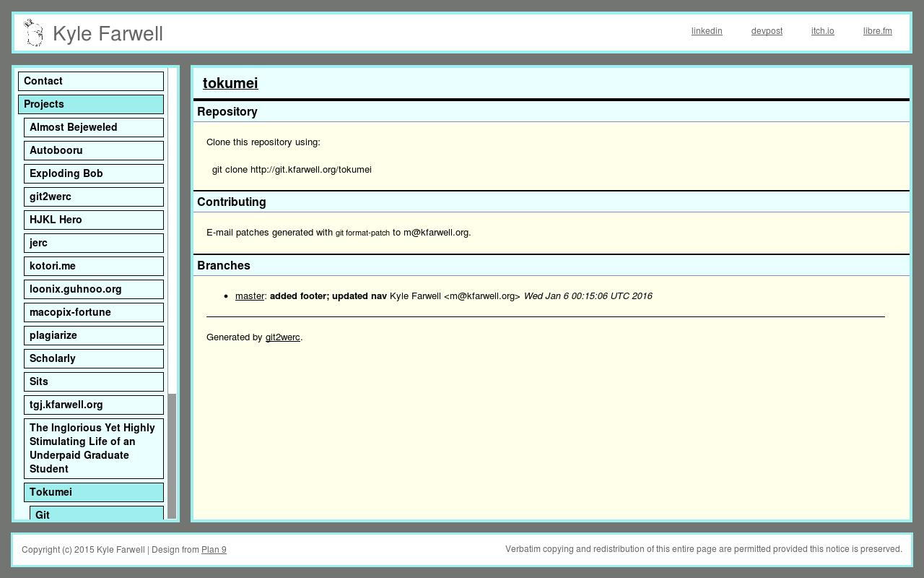Open the Inglorious Graduate Student project entry
The image size is (924, 578).
[94, 449]
